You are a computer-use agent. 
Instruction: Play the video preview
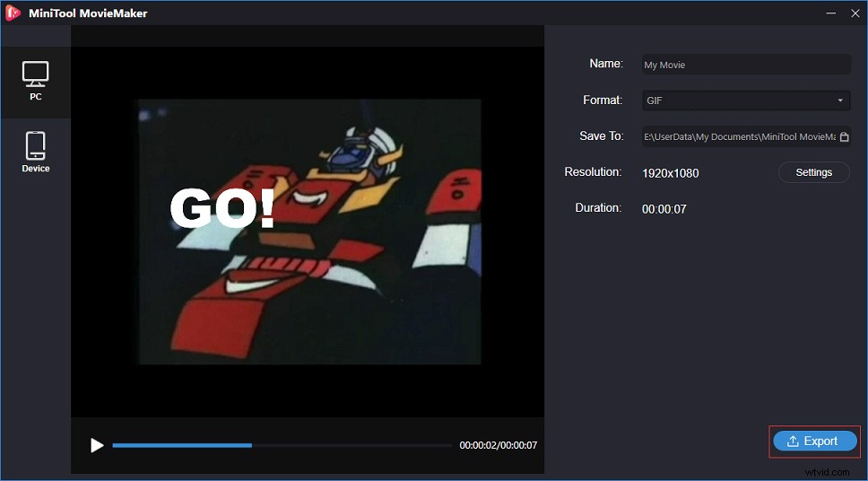click(97, 445)
